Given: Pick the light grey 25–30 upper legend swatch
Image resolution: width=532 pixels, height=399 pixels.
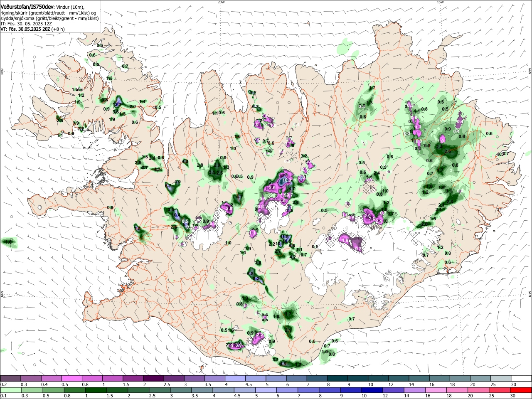Looking at the screenshot, I should point(501,379).
